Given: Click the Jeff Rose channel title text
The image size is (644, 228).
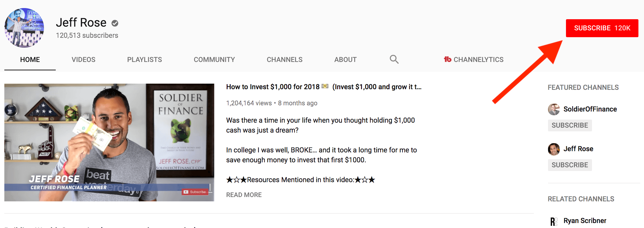Looking at the screenshot, I should pyautogui.click(x=81, y=23).
